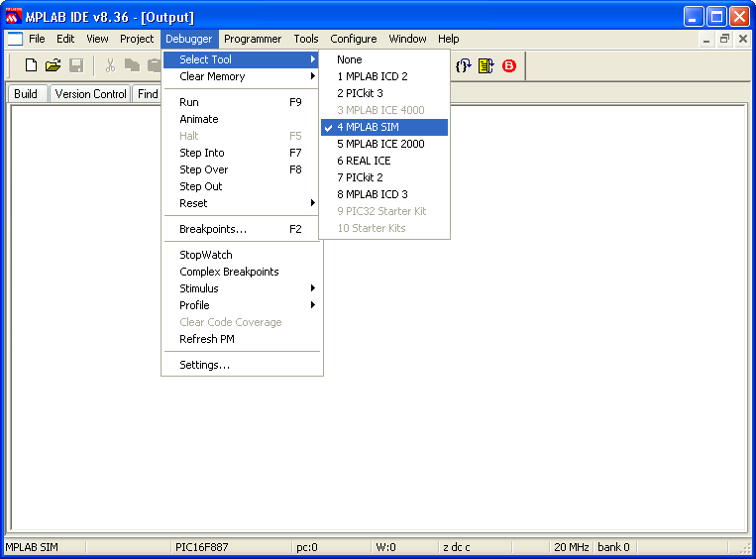Screen dimensions: 756x559
Task: Open the Project menu
Action: (137, 39)
